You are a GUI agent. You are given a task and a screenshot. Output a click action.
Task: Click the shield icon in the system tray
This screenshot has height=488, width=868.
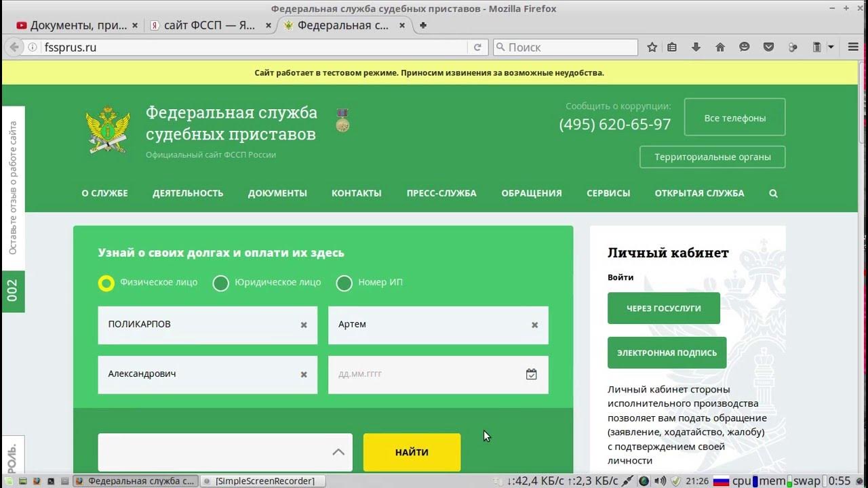(x=675, y=481)
